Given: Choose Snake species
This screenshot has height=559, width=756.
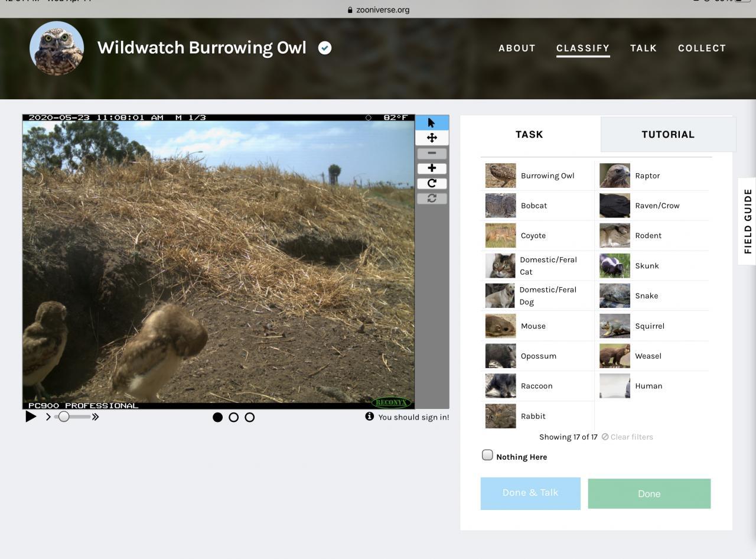Looking at the screenshot, I should click(x=652, y=296).
